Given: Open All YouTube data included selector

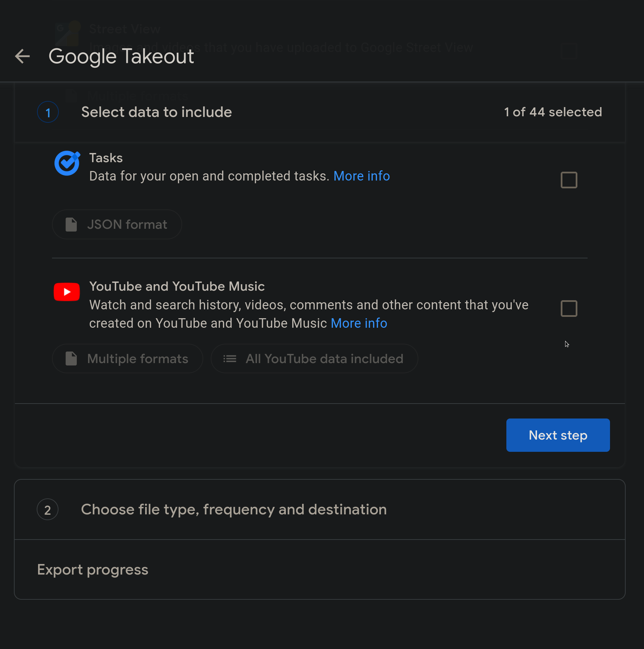Looking at the screenshot, I should click(314, 359).
